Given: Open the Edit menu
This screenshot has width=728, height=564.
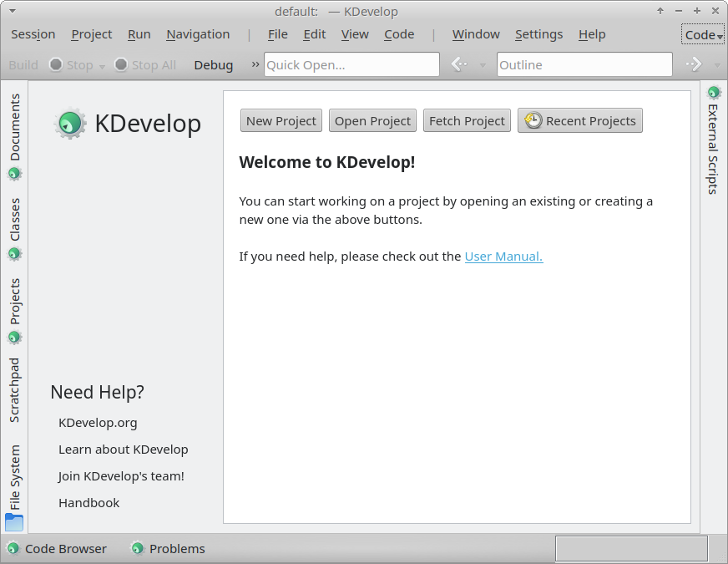Looking at the screenshot, I should click(314, 34).
